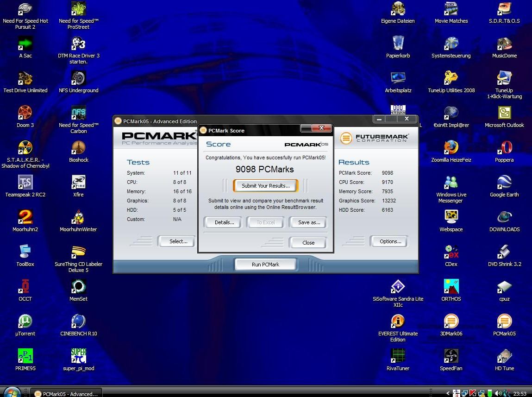Screen dimensions: 532x397
Task: Launch Need for Speed Carbon icon
Action: (78, 113)
